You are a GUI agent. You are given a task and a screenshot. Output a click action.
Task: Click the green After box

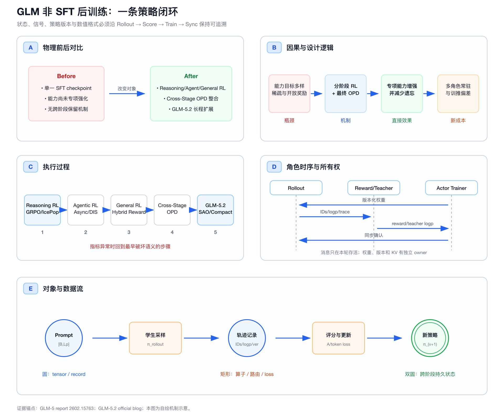pyautogui.click(x=191, y=94)
